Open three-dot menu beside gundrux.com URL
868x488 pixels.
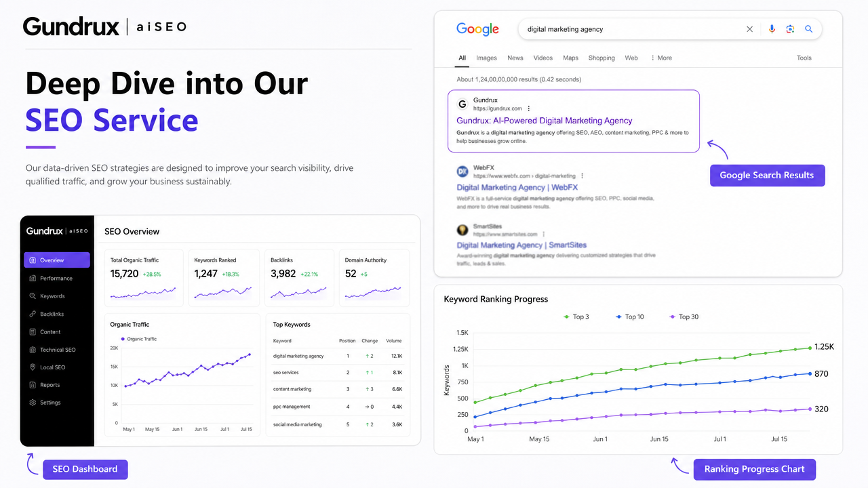(x=529, y=108)
